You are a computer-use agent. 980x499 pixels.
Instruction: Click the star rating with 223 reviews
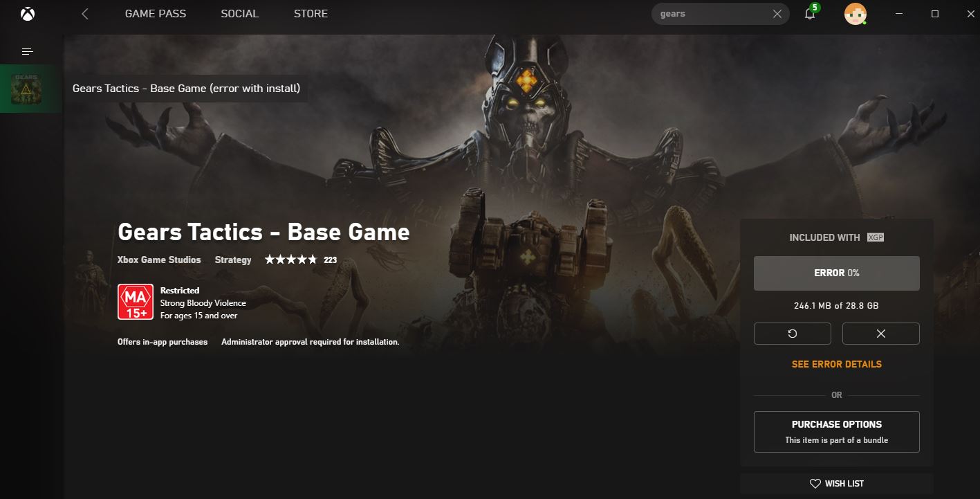pos(301,260)
